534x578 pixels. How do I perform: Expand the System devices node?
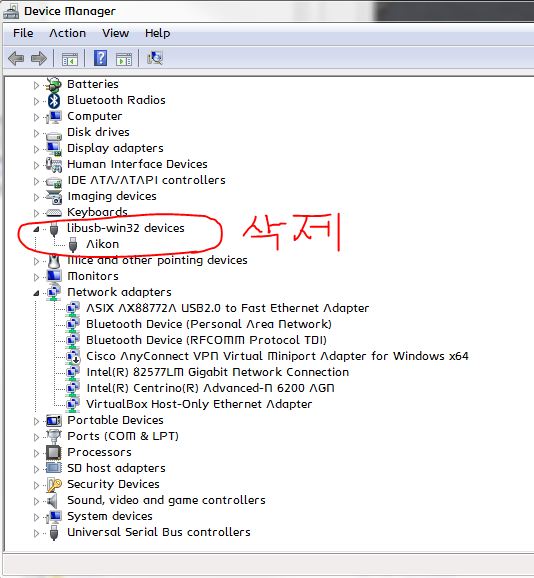pos(36,517)
